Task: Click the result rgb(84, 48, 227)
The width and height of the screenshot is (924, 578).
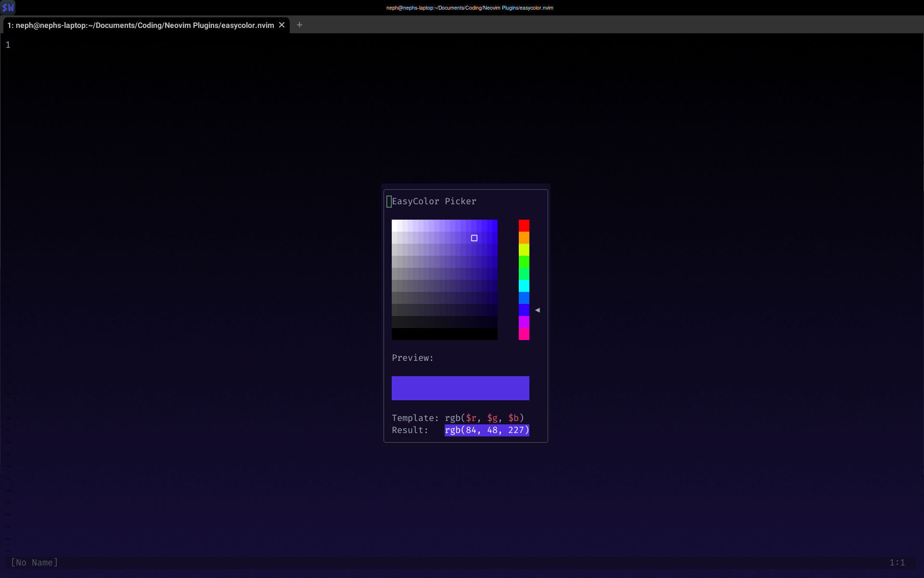Action: click(487, 430)
